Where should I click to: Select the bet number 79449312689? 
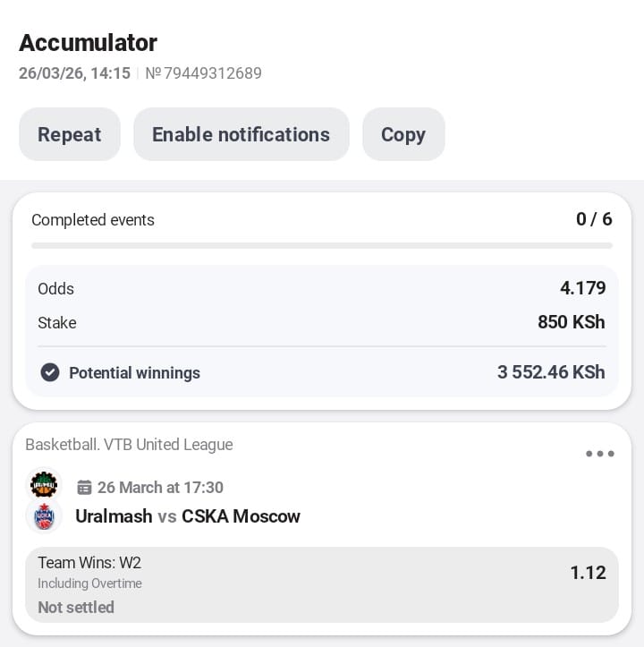click(x=204, y=73)
